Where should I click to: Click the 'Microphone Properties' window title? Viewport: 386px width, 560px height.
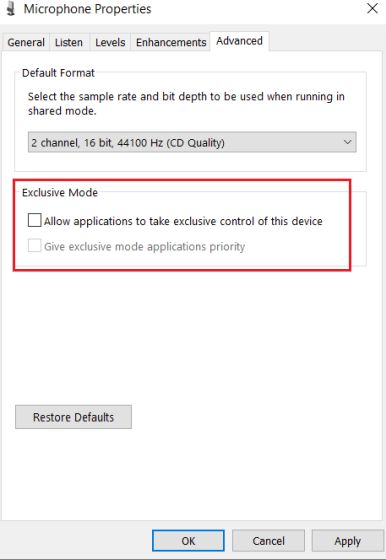point(87,9)
